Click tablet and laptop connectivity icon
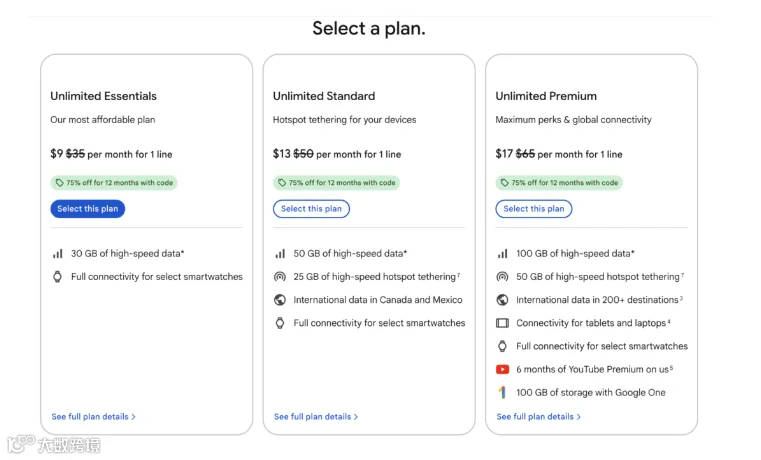761x460 pixels. tap(502, 323)
